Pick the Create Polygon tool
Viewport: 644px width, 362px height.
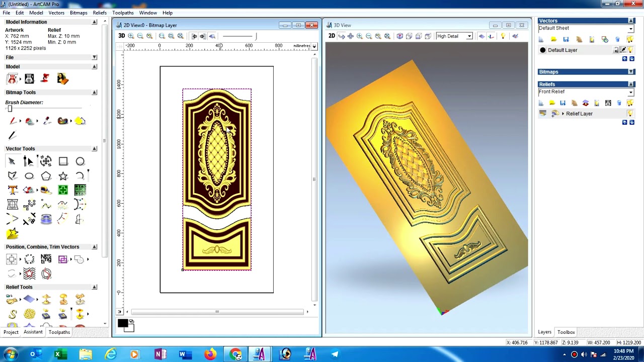pos(46,176)
